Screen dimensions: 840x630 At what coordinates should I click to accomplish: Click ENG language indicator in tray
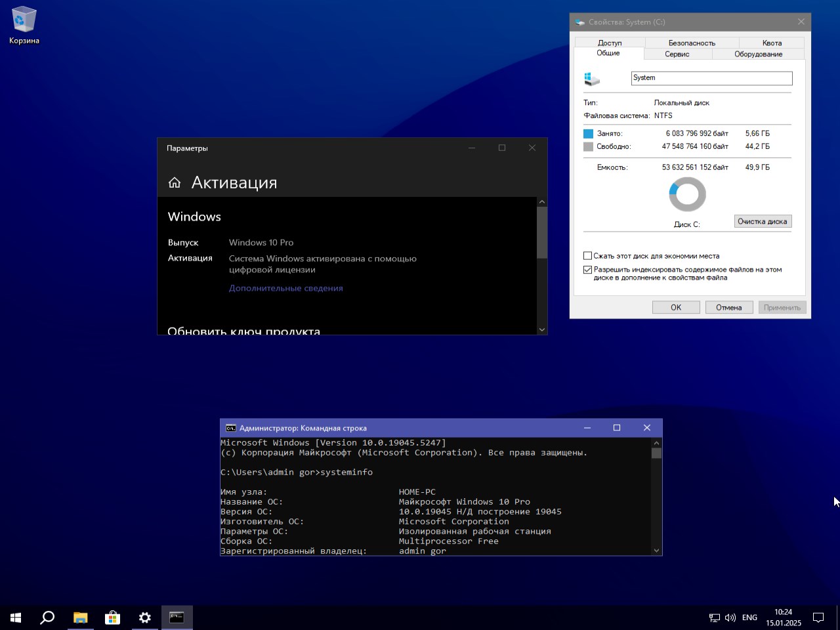point(749,618)
